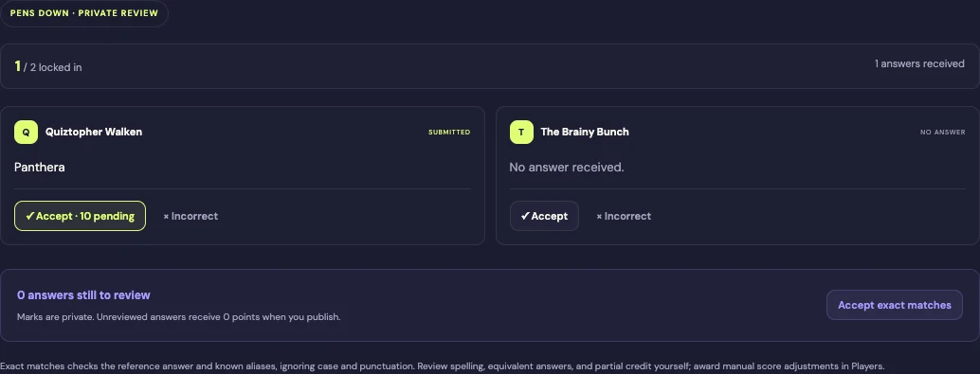The height and width of the screenshot is (374, 980).
Task: Click the Q avatar for Quiztopher Walken
Action: pyautogui.click(x=27, y=133)
